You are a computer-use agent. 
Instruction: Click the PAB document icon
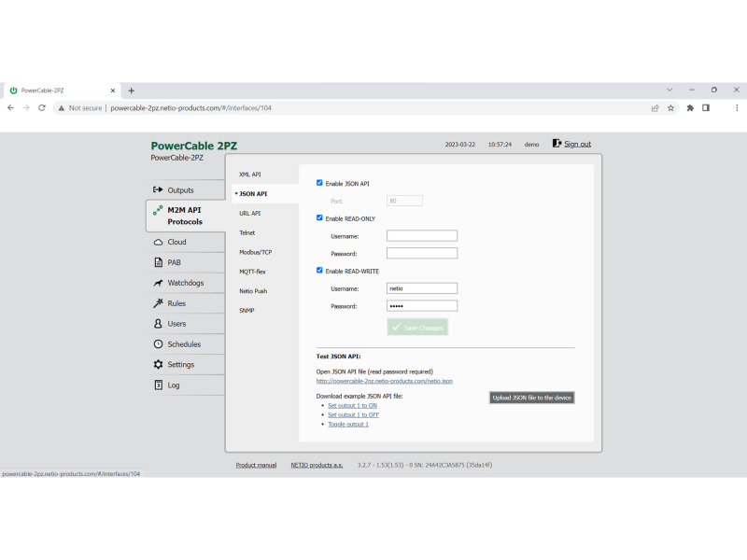(158, 262)
